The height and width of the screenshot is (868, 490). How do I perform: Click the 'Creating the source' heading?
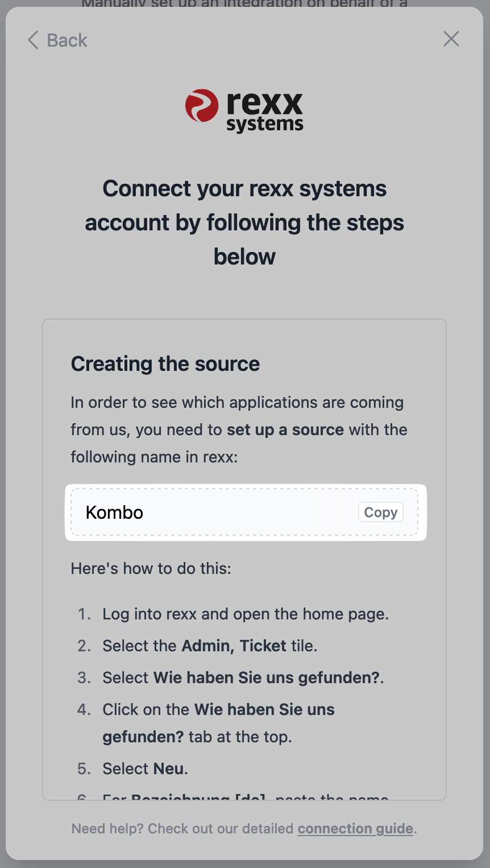[x=165, y=364]
